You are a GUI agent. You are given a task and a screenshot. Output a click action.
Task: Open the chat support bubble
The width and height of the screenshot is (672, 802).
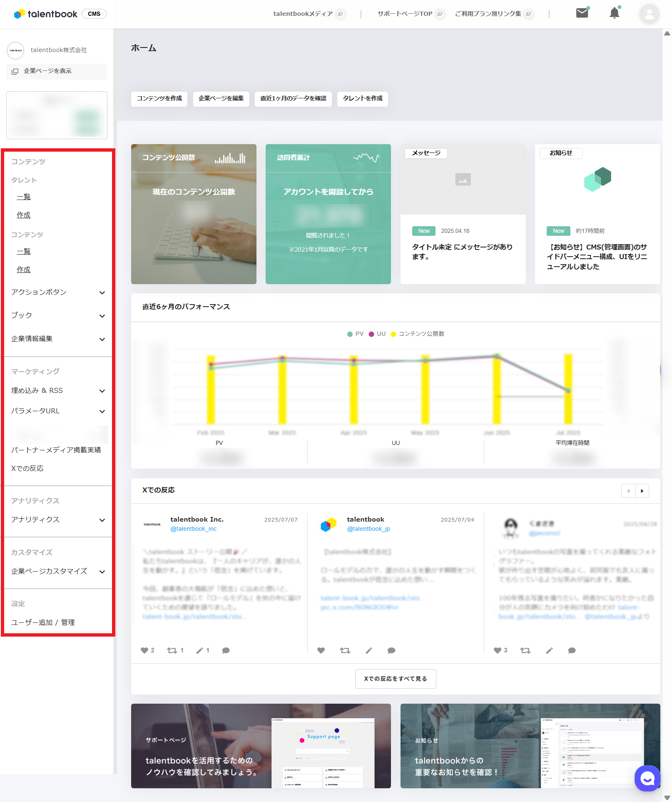(x=647, y=778)
